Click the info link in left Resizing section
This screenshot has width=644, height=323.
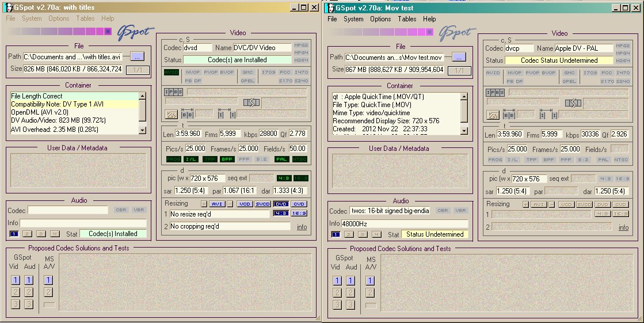[x=302, y=227]
